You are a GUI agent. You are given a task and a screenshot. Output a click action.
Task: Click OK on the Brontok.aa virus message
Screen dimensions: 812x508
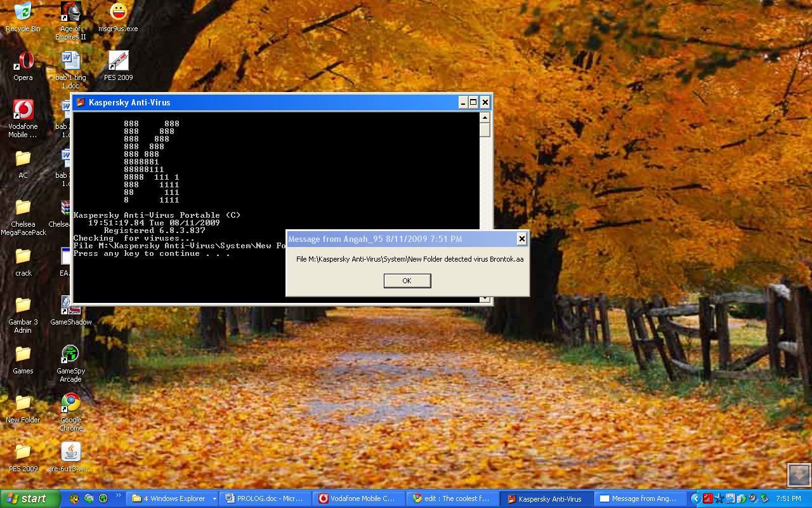407,280
